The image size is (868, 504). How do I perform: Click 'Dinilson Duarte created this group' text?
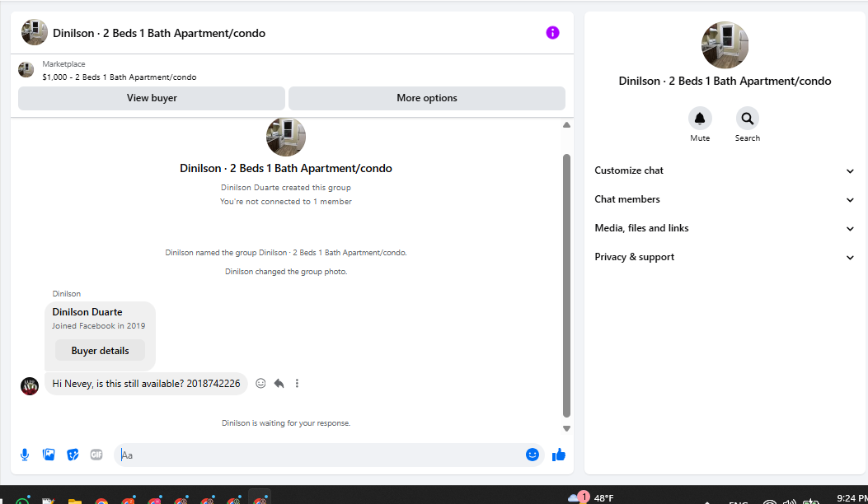(x=286, y=188)
